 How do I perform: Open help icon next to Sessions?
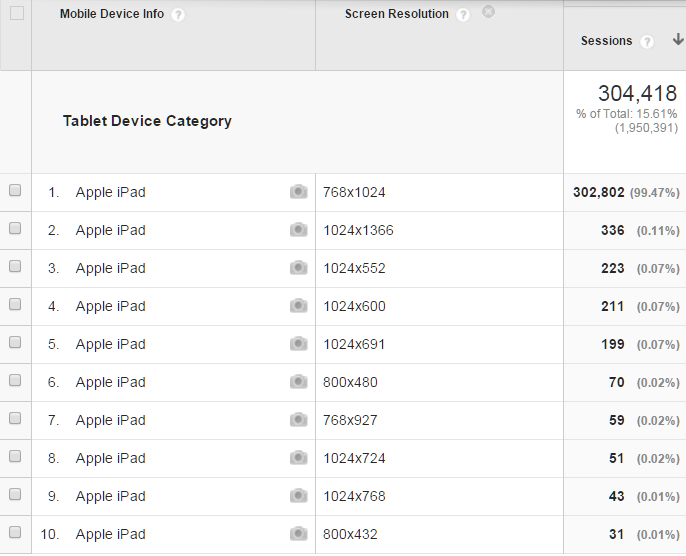(x=647, y=42)
